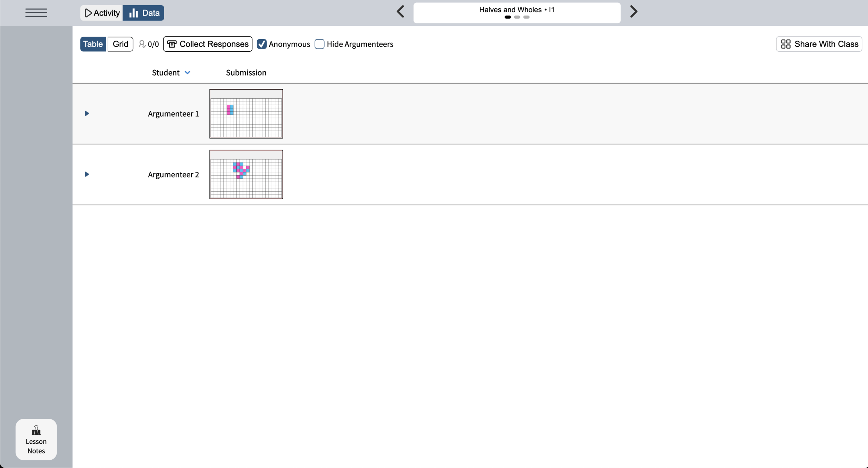868x468 pixels.
Task: Uncheck the Anonymous checkbox
Action: 262,44
